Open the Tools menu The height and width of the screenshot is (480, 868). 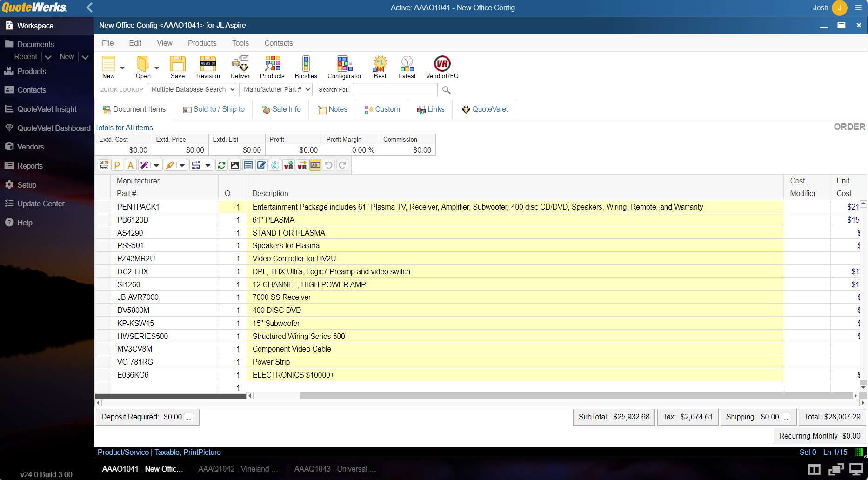point(240,43)
